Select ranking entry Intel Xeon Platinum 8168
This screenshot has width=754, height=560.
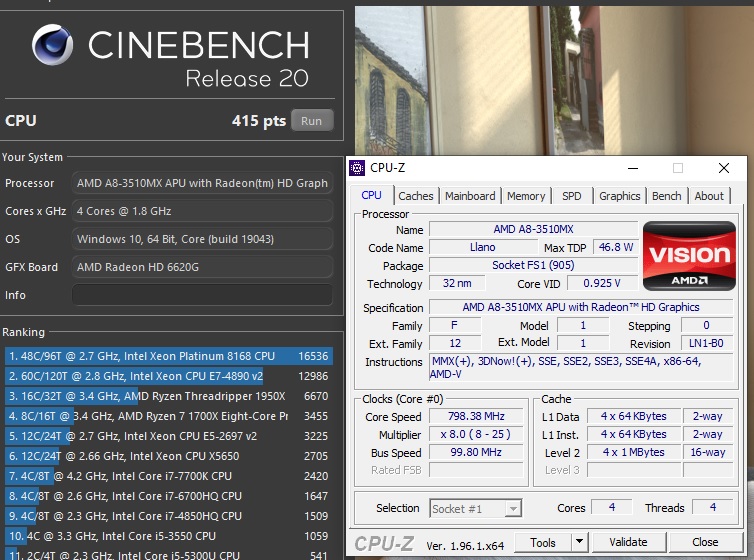(x=169, y=356)
